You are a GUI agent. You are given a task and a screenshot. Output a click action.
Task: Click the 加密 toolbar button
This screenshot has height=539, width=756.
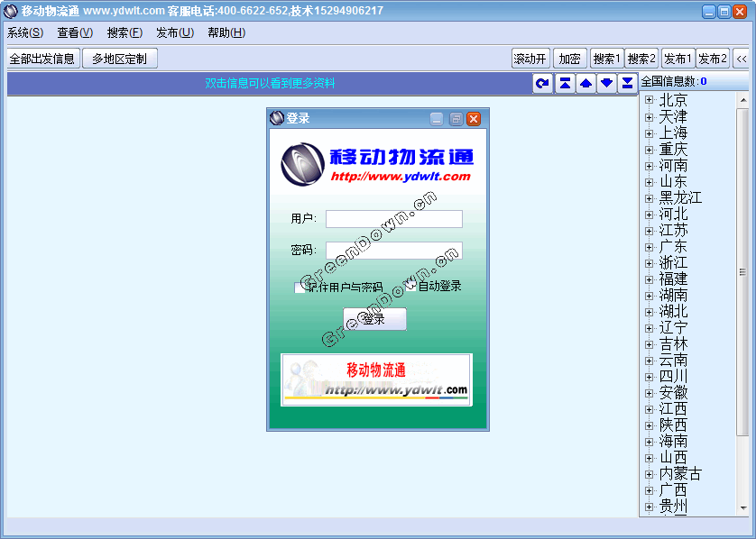pos(570,59)
